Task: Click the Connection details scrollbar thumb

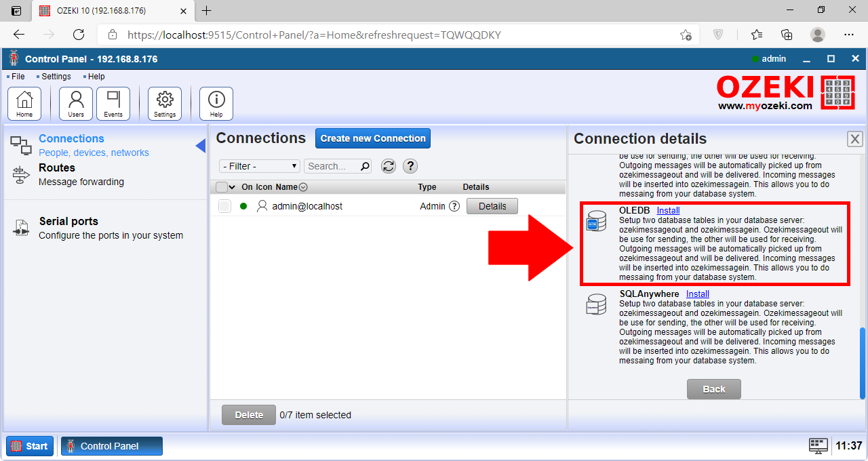Action: pyautogui.click(x=863, y=363)
